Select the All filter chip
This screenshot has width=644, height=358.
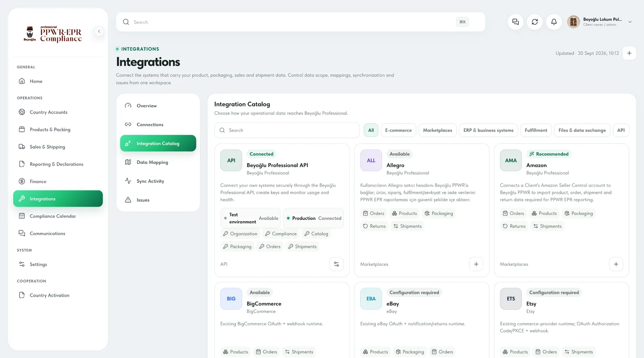[371, 130]
